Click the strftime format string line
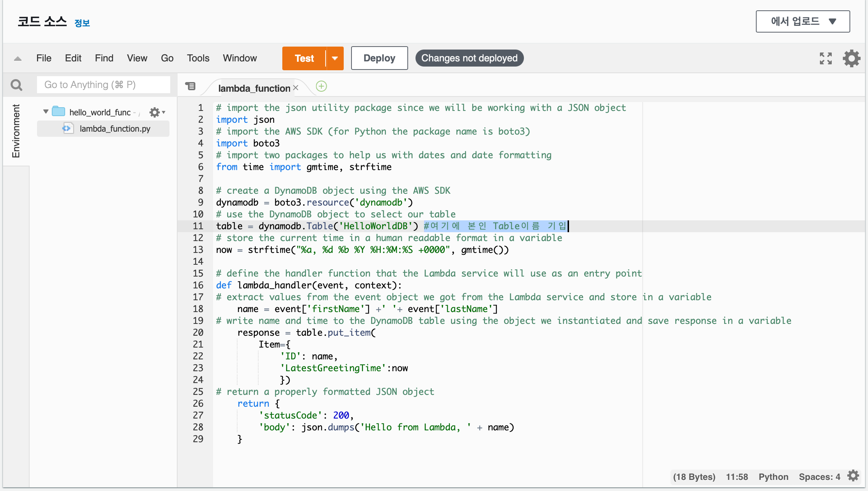This screenshot has height=491, width=868. [363, 250]
